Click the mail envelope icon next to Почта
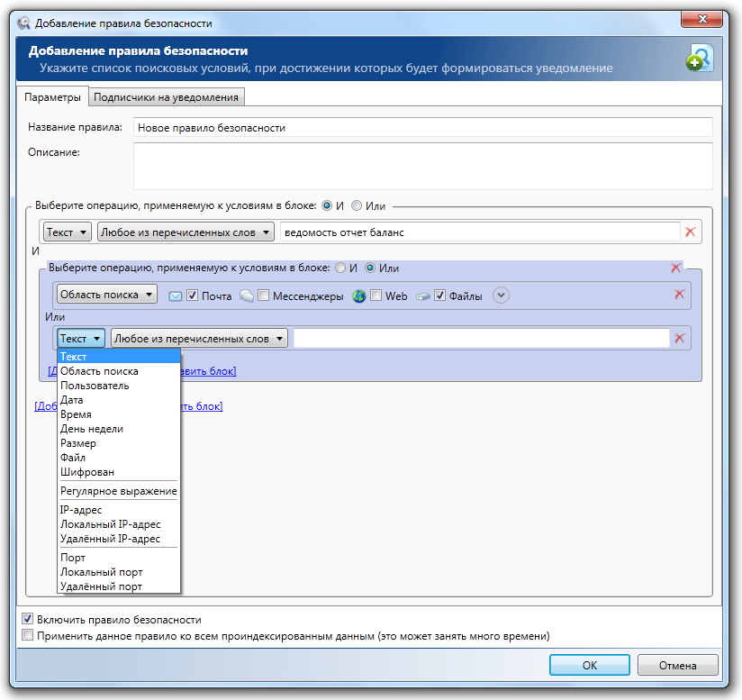 coord(176,296)
